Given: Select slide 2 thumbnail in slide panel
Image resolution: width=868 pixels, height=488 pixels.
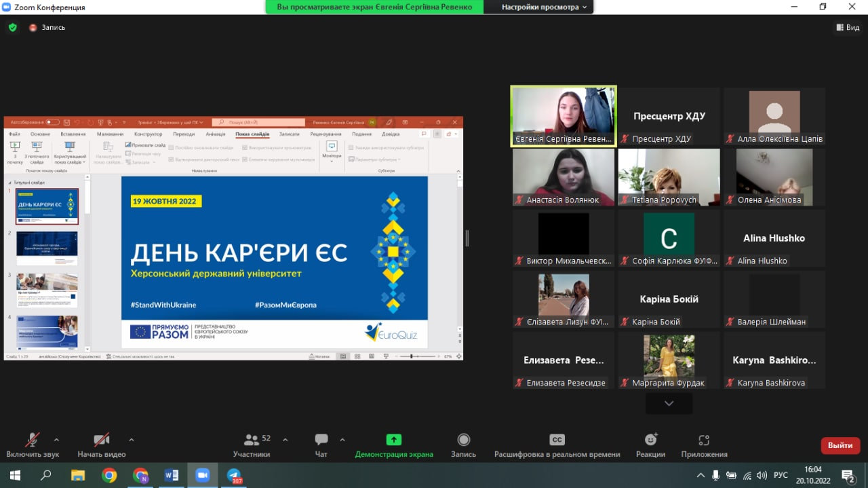Looking at the screenshot, I should tap(47, 248).
